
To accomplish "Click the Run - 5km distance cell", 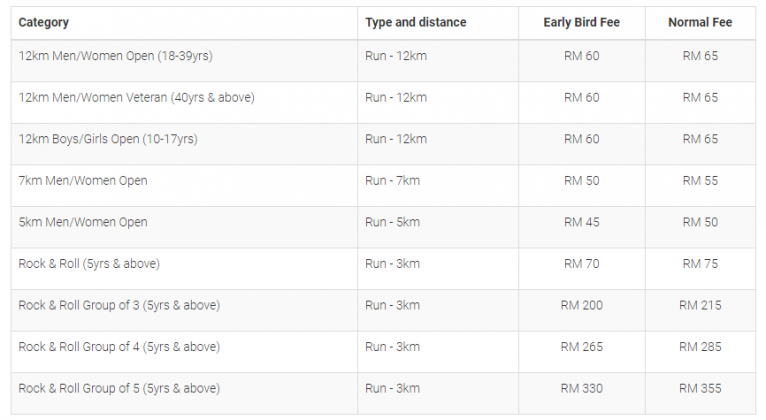I will coord(392,222).
